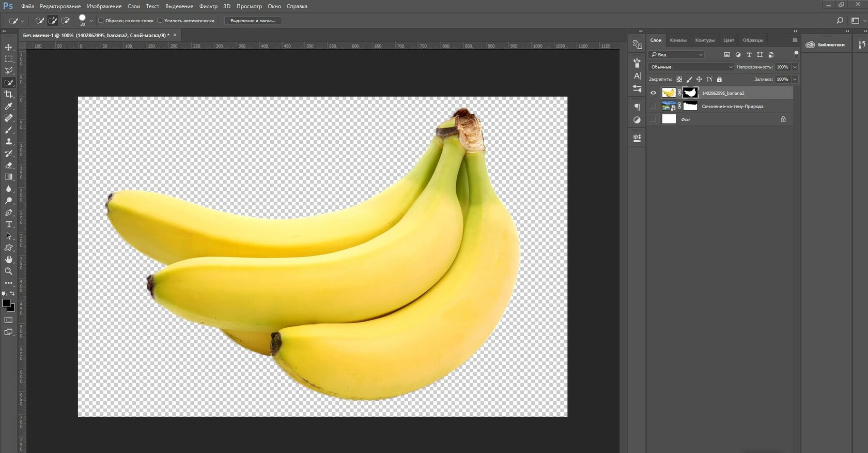Change screen mode via toolbox button
The image size is (868, 453).
click(9, 332)
